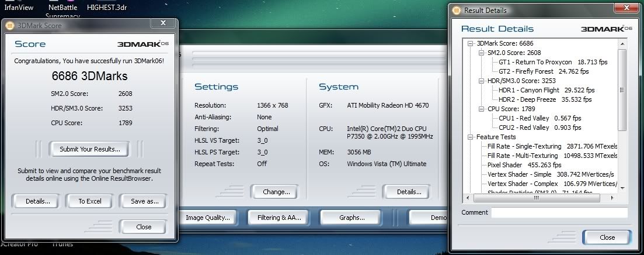Collapse the SM2.0 Score: 2608 node
Viewport: 644px width, 255px height.
482,53
